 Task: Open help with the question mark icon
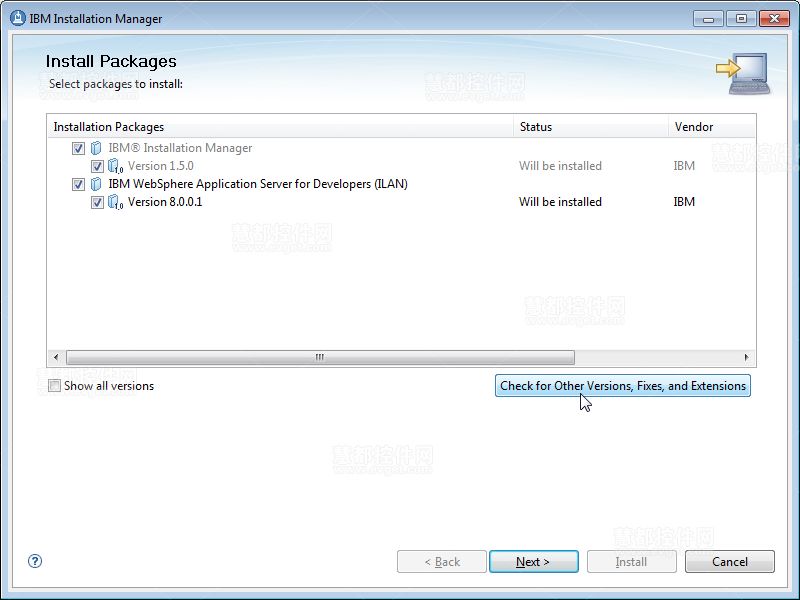tap(35, 561)
